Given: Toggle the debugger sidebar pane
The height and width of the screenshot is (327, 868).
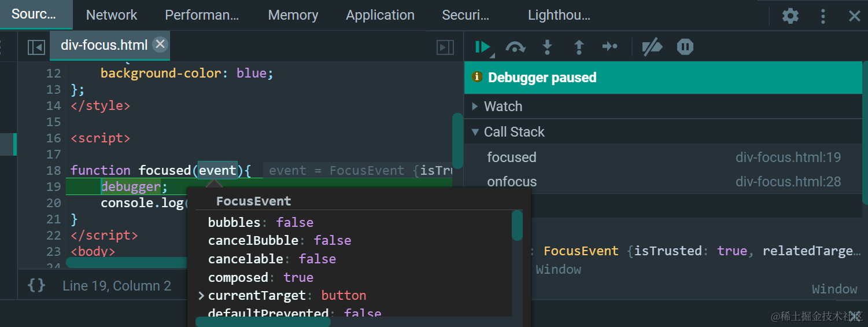Looking at the screenshot, I should pyautogui.click(x=445, y=47).
